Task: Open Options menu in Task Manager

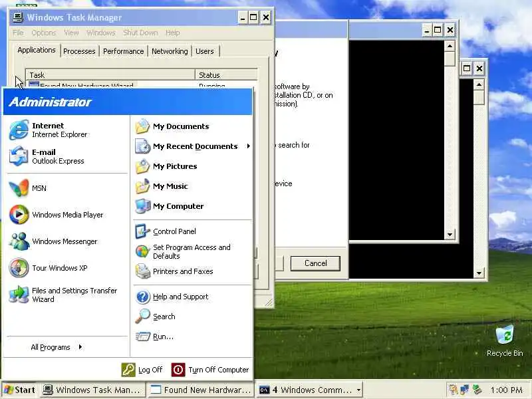Action: click(x=43, y=33)
